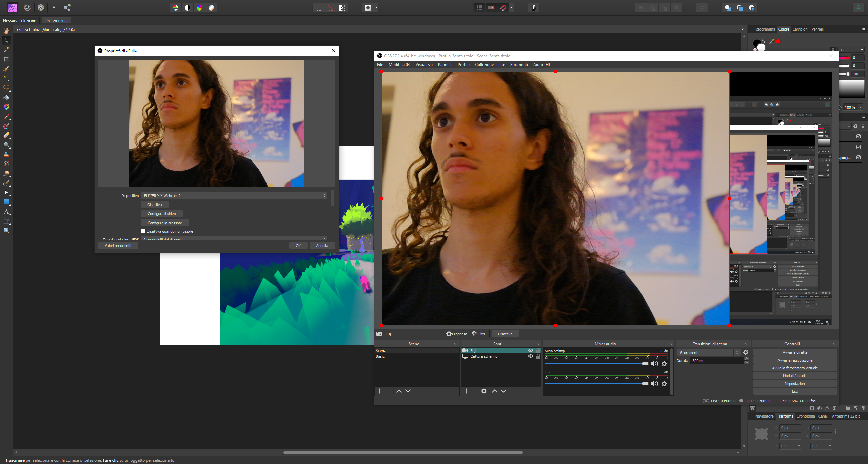Viewport: 868px width, 464px height.
Task: Open scene transition properties gear
Action: point(746,353)
